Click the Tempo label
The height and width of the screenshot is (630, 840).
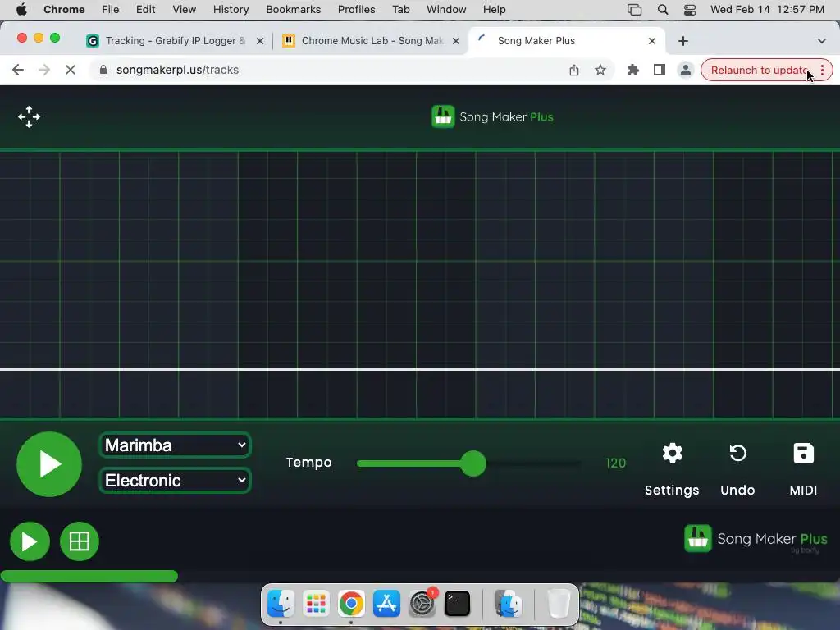click(308, 463)
